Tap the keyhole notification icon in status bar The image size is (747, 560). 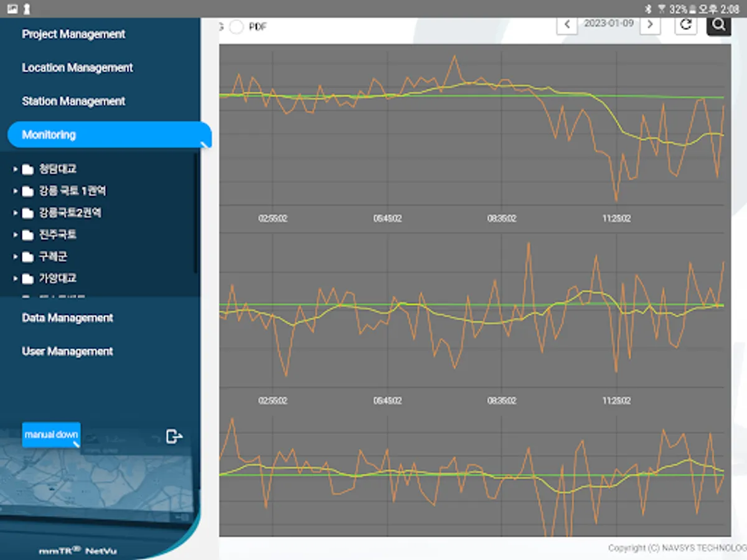pos(27,9)
